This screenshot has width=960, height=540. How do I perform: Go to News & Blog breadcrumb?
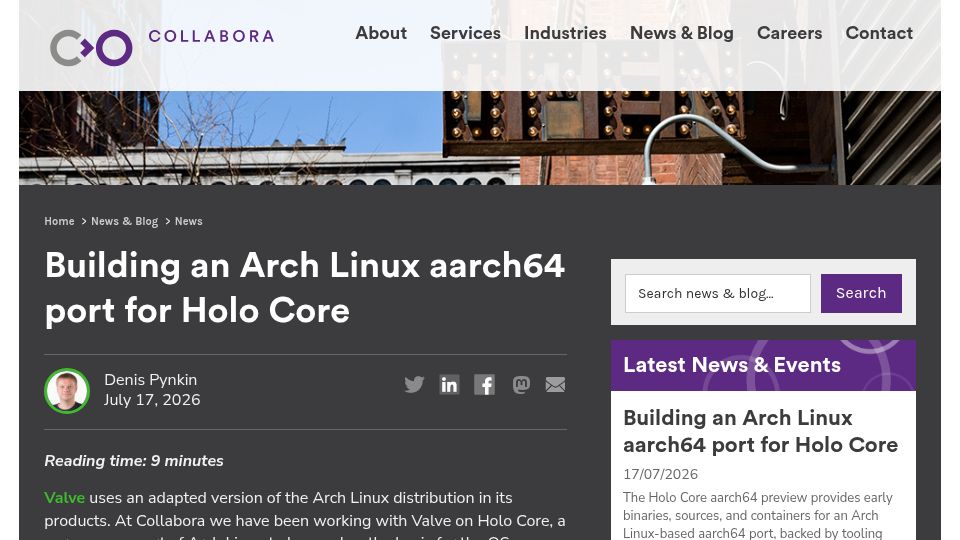click(x=124, y=221)
